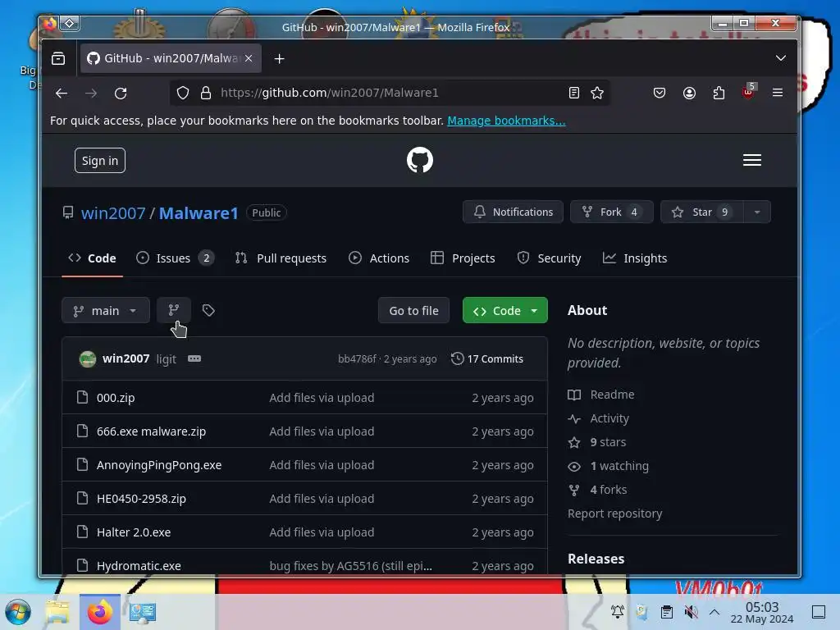Open the Readme link in About
The image size is (840, 630).
click(601, 395)
